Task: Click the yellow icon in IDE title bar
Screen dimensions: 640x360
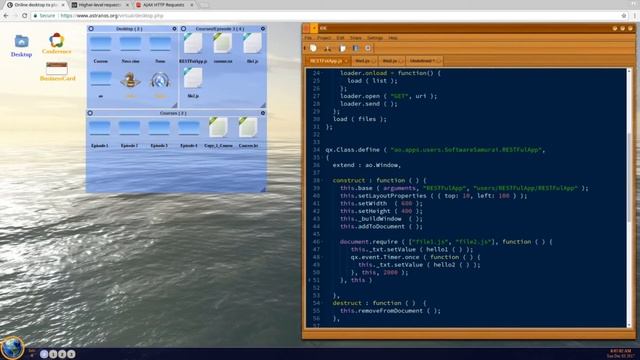Action: click(313, 28)
